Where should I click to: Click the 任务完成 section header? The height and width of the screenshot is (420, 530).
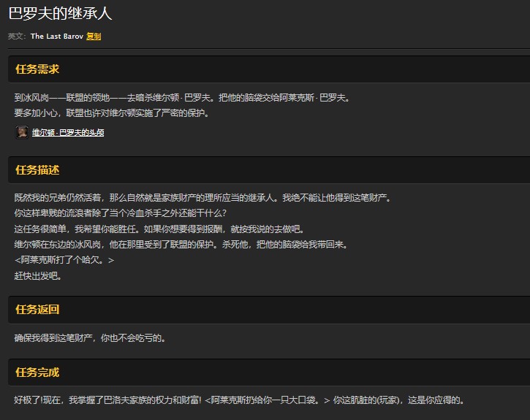point(37,373)
